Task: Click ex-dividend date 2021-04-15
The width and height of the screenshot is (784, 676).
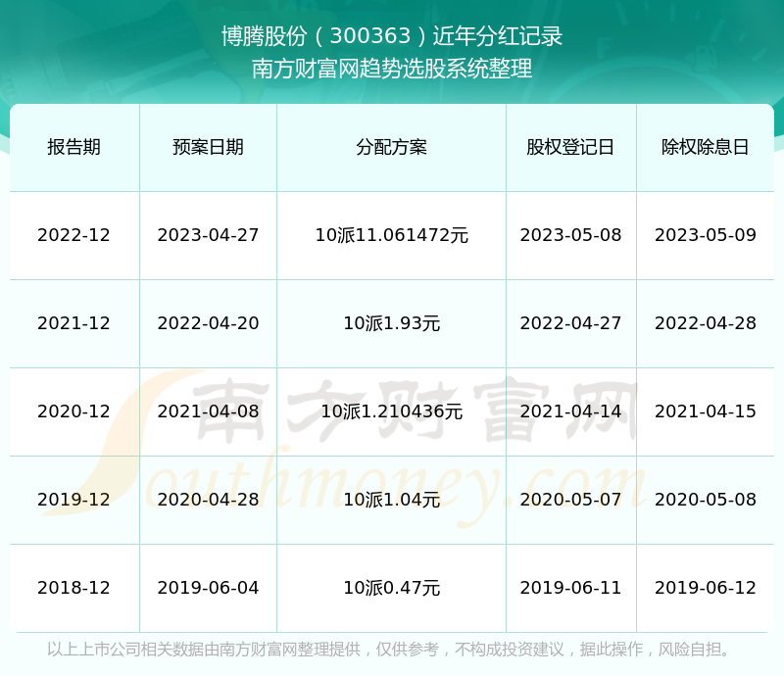Action: point(706,411)
